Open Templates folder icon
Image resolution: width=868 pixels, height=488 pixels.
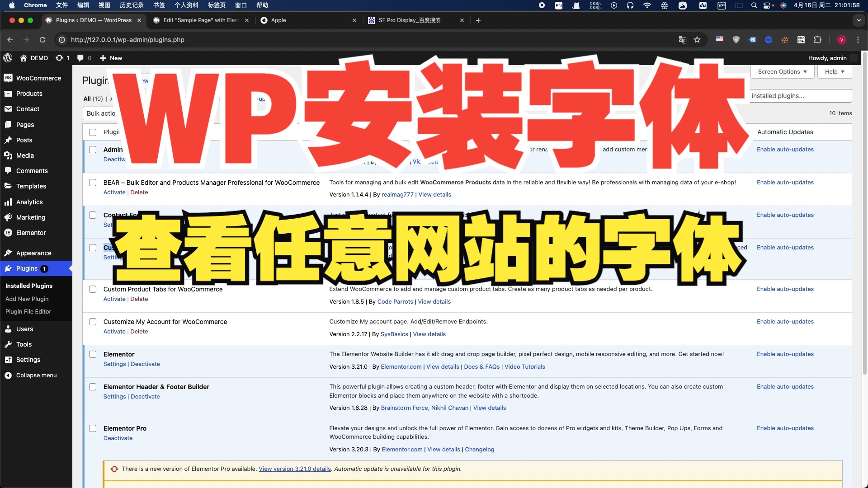point(8,186)
